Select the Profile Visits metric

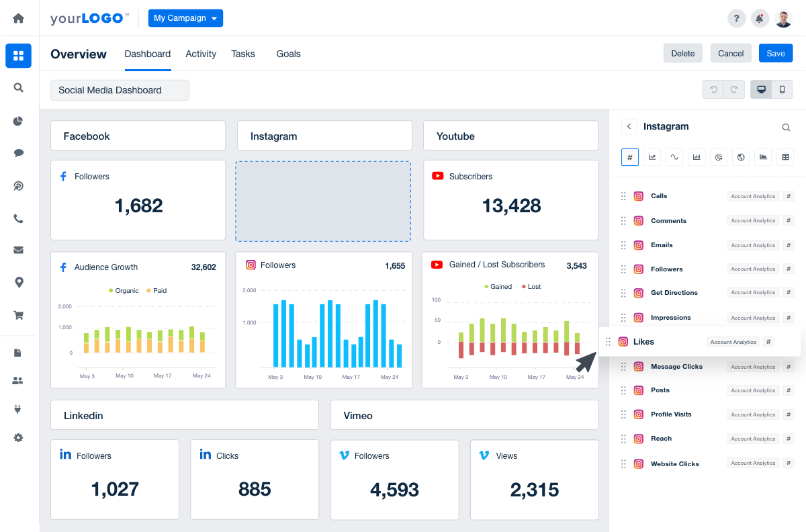[x=706, y=414]
